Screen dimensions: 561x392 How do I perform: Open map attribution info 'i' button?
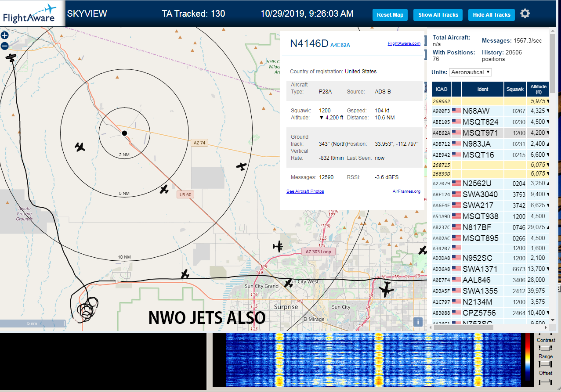pyautogui.click(x=418, y=322)
